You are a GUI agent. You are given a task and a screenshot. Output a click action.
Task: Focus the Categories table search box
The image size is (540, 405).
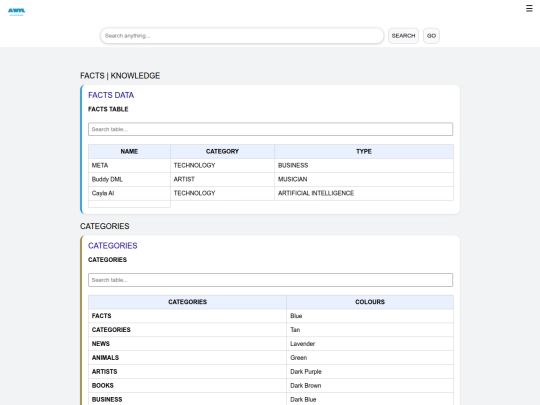270,280
